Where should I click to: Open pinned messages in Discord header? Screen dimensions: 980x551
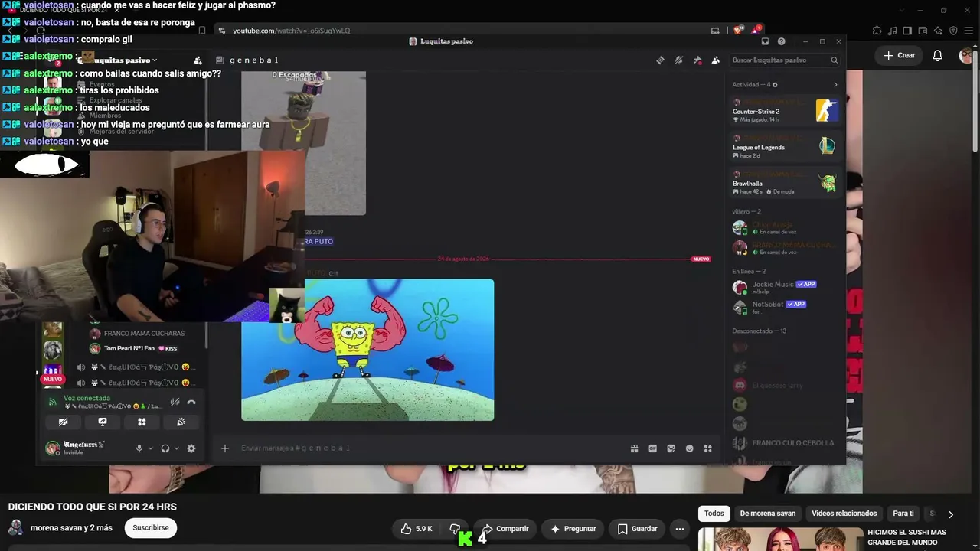pyautogui.click(x=697, y=60)
